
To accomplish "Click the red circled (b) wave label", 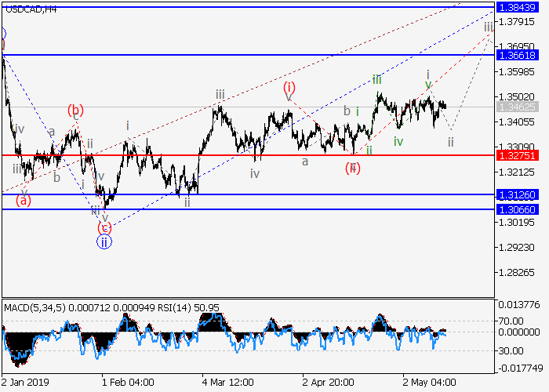I will pos(75,111).
